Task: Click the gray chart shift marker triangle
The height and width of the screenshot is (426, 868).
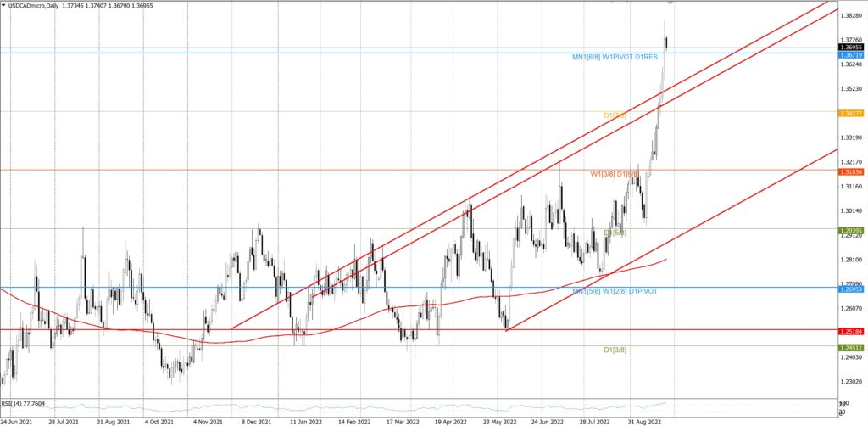Action: 670,3
